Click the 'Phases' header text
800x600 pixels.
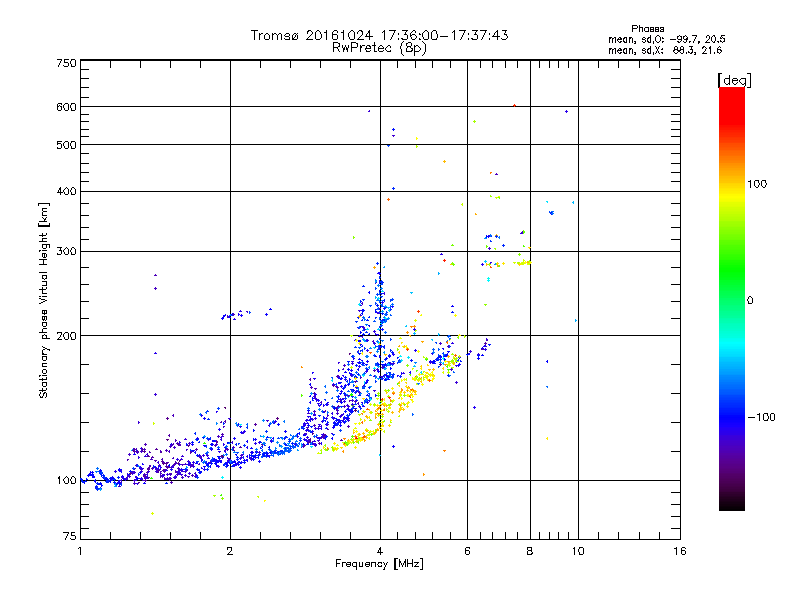click(x=647, y=29)
